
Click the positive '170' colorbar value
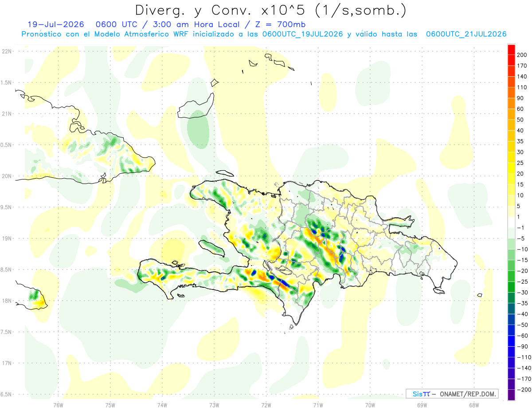point(522,66)
